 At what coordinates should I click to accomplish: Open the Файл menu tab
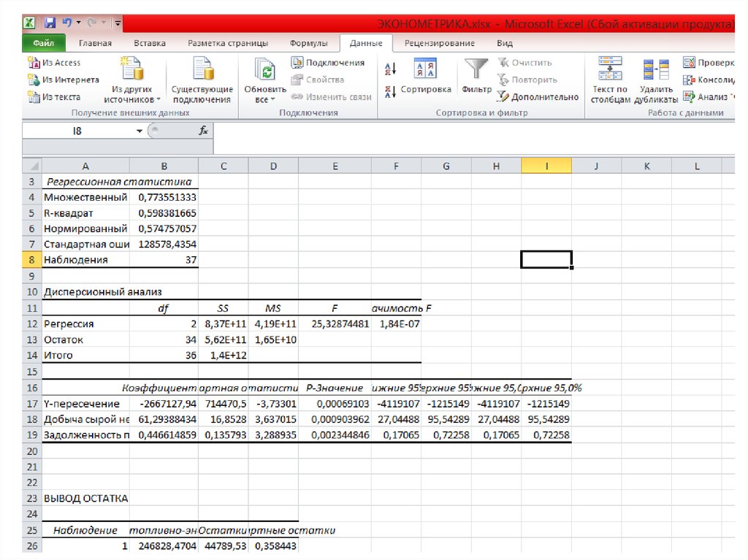pyautogui.click(x=43, y=43)
